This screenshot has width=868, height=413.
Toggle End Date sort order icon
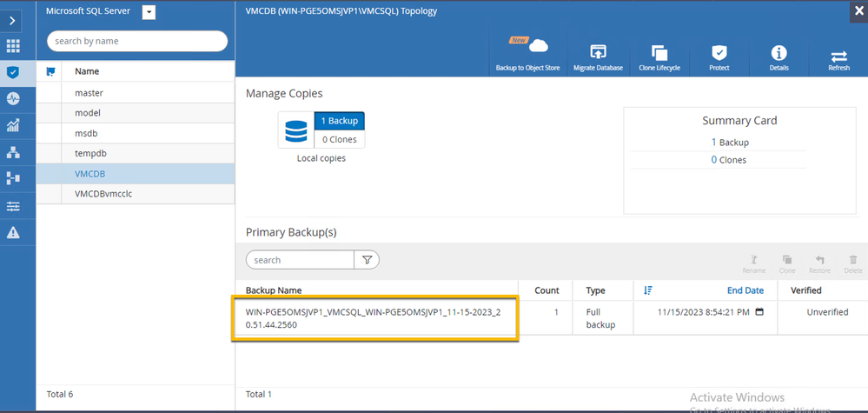pos(648,290)
